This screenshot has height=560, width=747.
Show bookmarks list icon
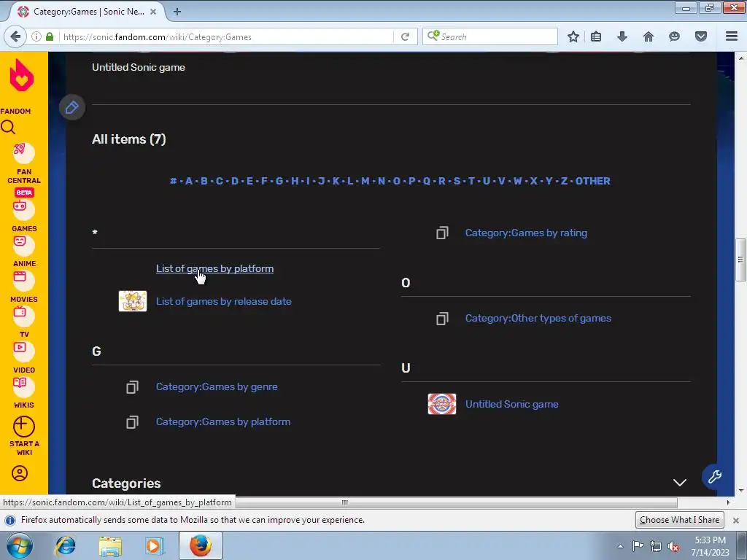tap(596, 36)
